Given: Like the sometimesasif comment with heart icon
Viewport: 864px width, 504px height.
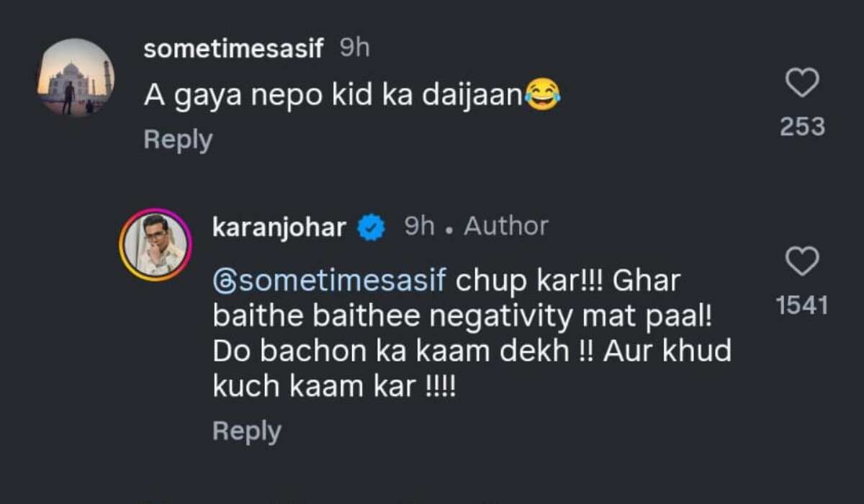Looking at the screenshot, I should click(x=801, y=84).
